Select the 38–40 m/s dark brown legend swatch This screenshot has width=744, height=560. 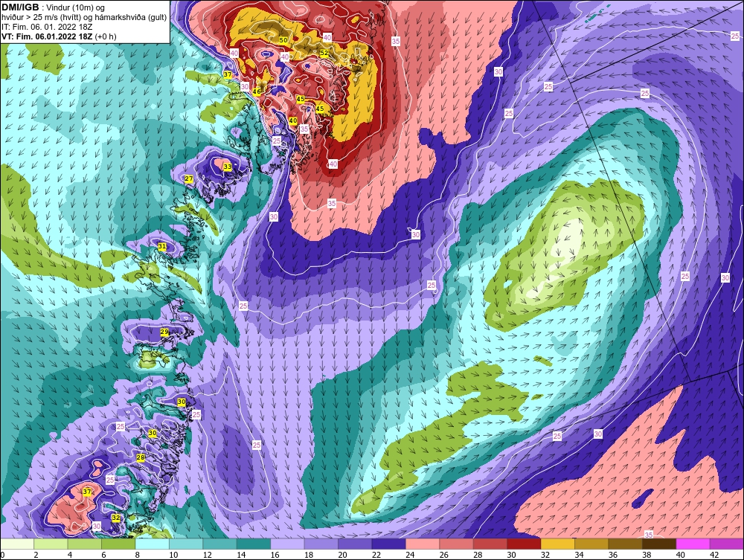pyautogui.click(x=659, y=544)
